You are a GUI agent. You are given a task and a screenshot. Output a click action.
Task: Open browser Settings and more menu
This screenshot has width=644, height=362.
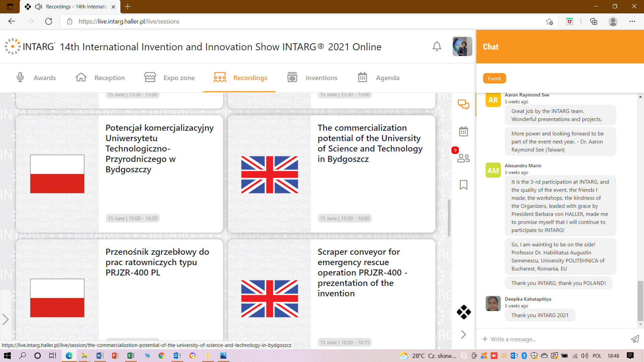coord(632,21)
